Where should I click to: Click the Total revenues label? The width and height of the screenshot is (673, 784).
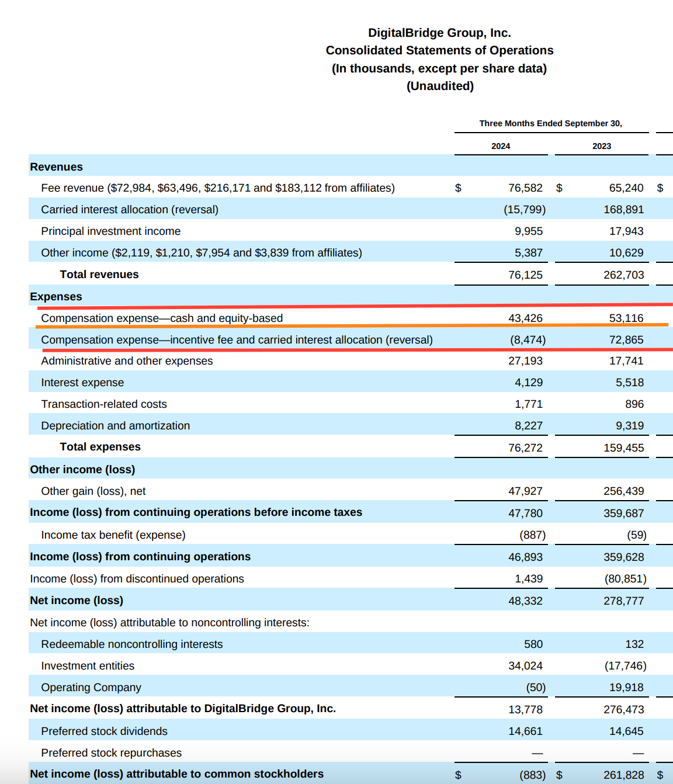point(99,275)
